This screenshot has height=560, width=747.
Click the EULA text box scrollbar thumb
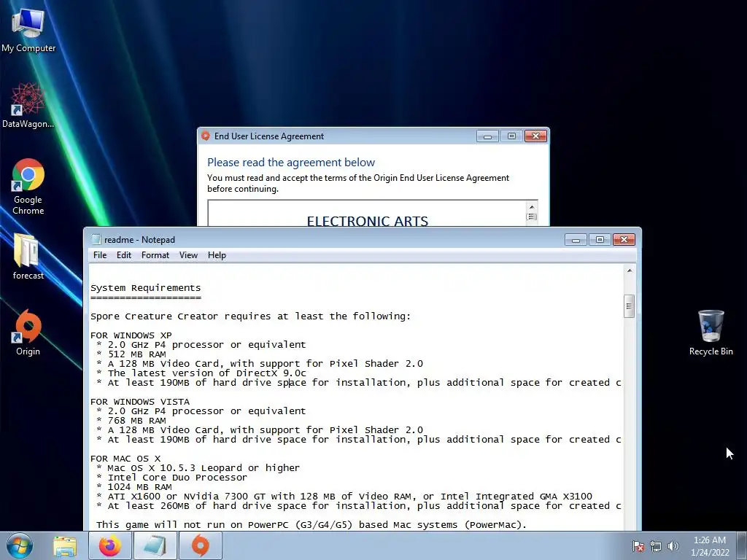[532, 217]
